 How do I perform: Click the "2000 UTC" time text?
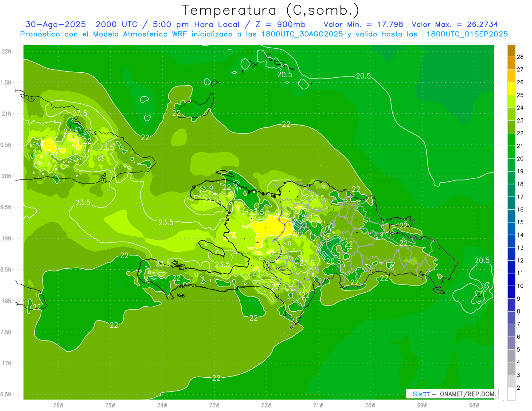point(117,24)
